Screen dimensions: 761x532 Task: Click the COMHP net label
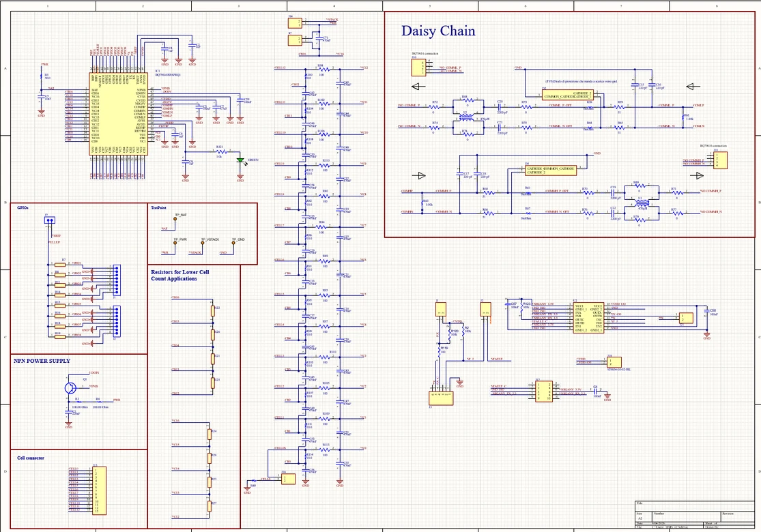407,191
